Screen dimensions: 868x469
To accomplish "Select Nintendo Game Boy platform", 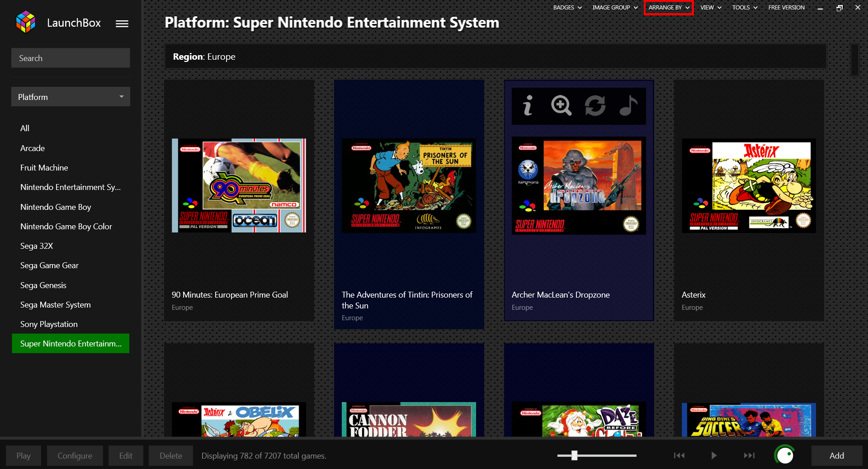I will [x=71, y=207].
